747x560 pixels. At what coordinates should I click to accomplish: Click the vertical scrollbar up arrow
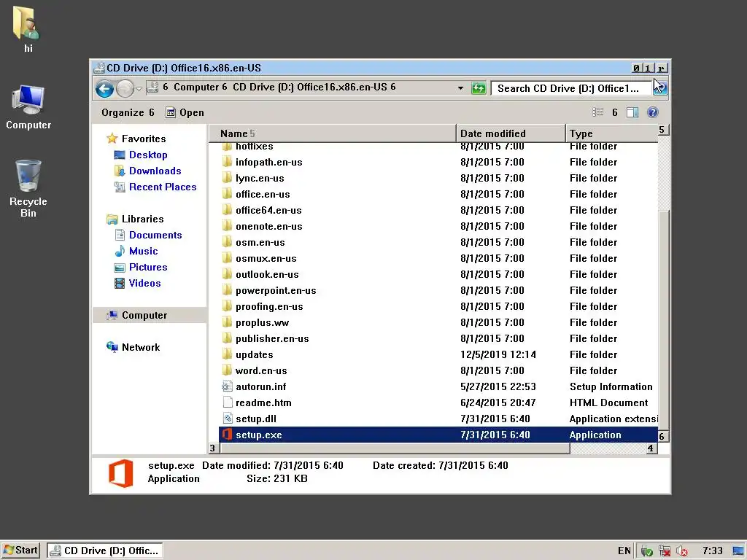click(663, 130)
